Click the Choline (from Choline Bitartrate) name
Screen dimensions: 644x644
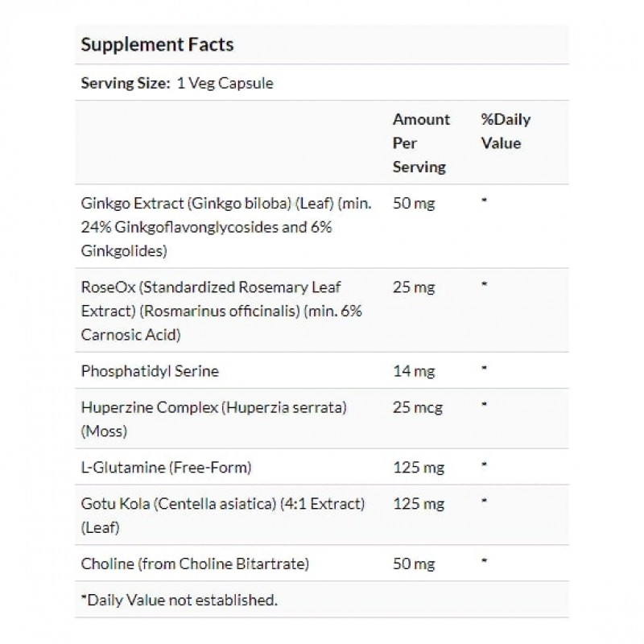[196, 564]
